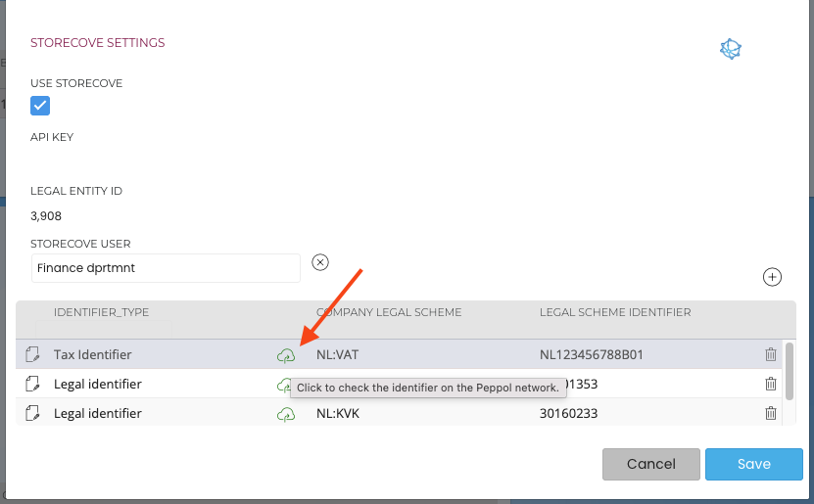Check NL:VAT identifier on Peppol network
The image size is (814, 504).
point(285,355)
